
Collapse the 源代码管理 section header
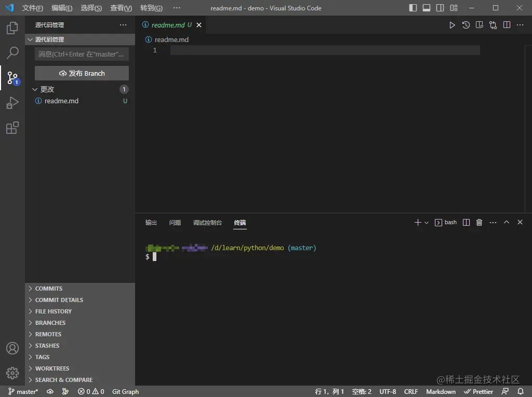[80, 39]
